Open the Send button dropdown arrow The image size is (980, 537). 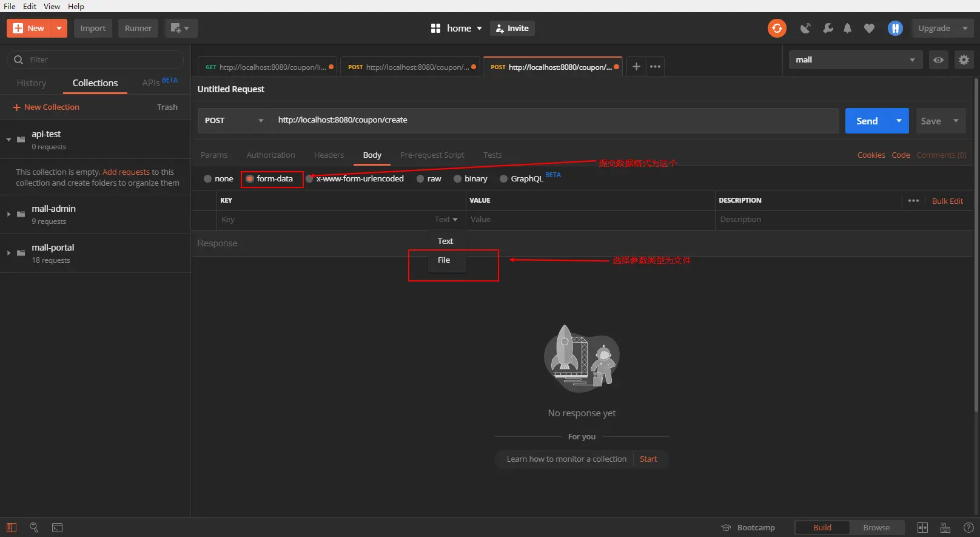pos(899,121)
